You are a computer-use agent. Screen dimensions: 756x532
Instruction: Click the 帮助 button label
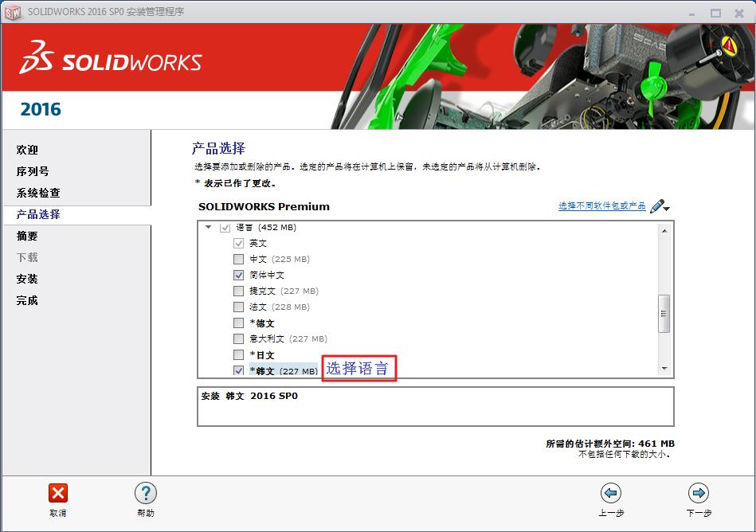pyautogui.click(x=146, y=513)
